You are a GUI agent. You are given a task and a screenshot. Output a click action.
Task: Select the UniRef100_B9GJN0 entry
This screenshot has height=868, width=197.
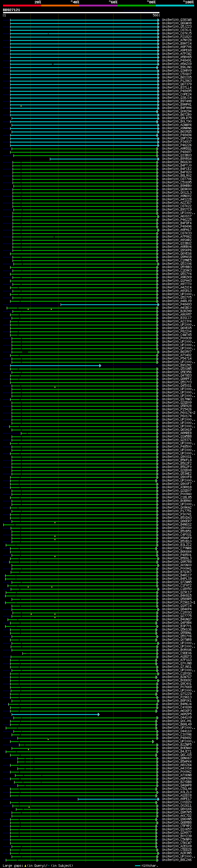coord(177,67)
